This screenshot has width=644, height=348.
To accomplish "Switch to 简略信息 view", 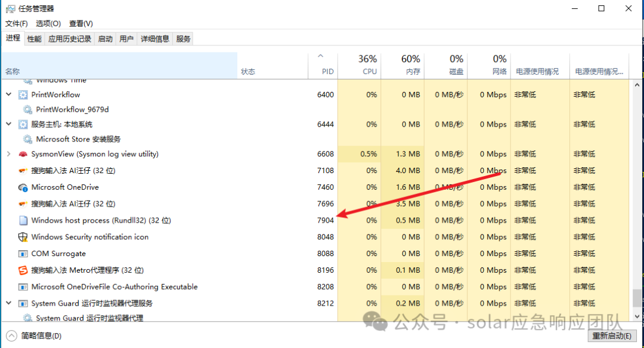I will [34, 335].
